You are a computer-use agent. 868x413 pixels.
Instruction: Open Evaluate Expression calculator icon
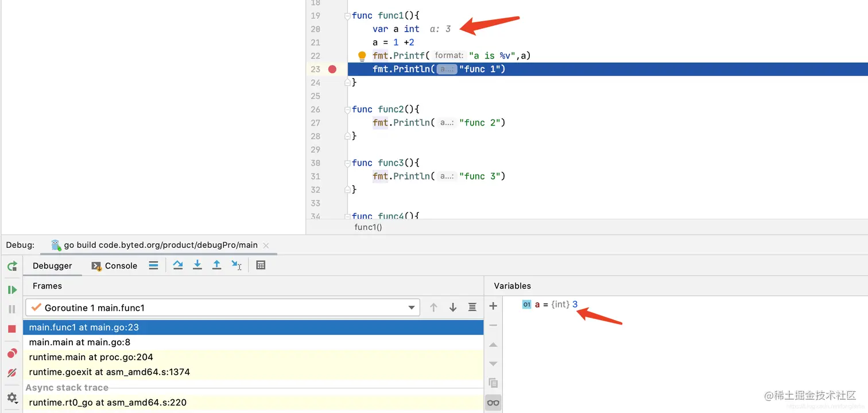[261, 265]
